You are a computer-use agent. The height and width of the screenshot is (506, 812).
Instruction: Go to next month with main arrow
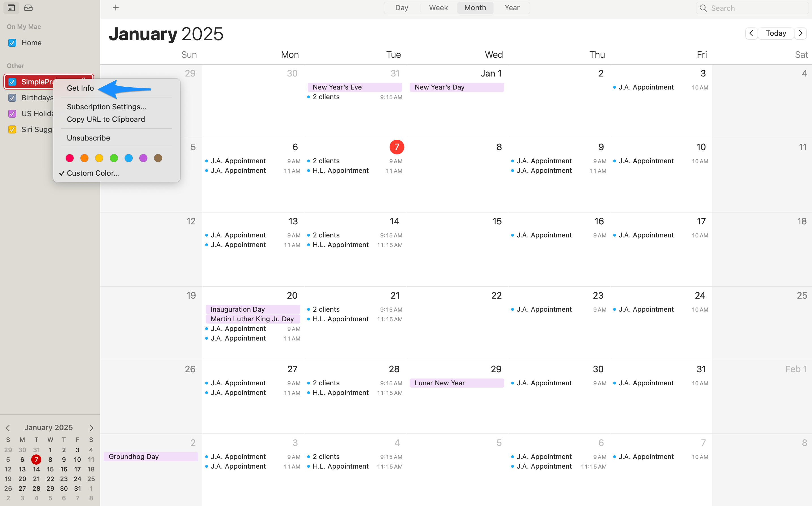(800, 33)
